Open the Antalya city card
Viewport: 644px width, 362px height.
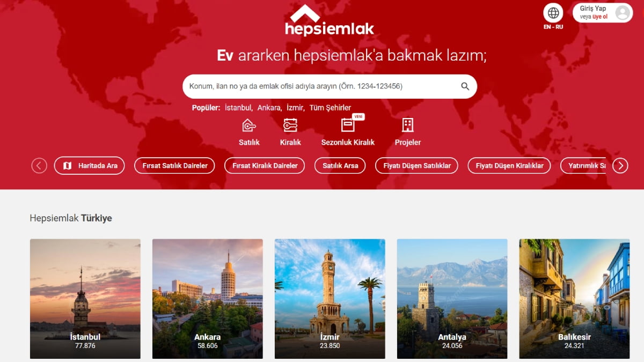pyautogui.click(x=452, y=299)
